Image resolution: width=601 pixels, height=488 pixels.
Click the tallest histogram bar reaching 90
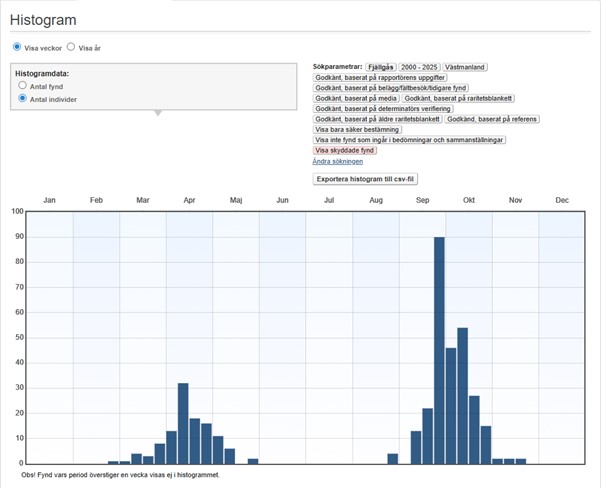439,350
